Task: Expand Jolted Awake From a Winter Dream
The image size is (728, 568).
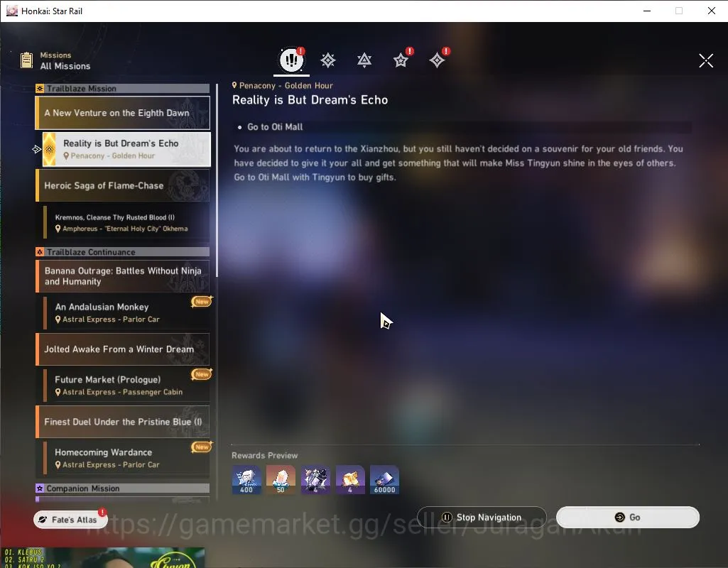Action: 123,349
